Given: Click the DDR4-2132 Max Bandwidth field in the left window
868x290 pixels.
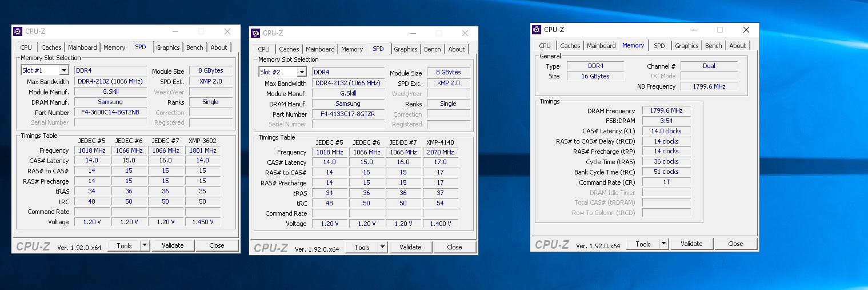Looking at the screenshot, I should pos(110,81).
